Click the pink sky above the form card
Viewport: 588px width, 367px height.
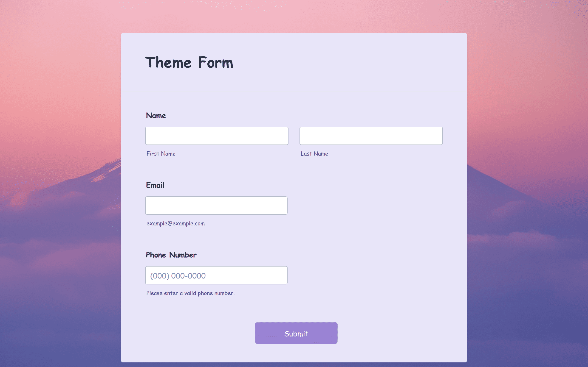tap(294, 16)
